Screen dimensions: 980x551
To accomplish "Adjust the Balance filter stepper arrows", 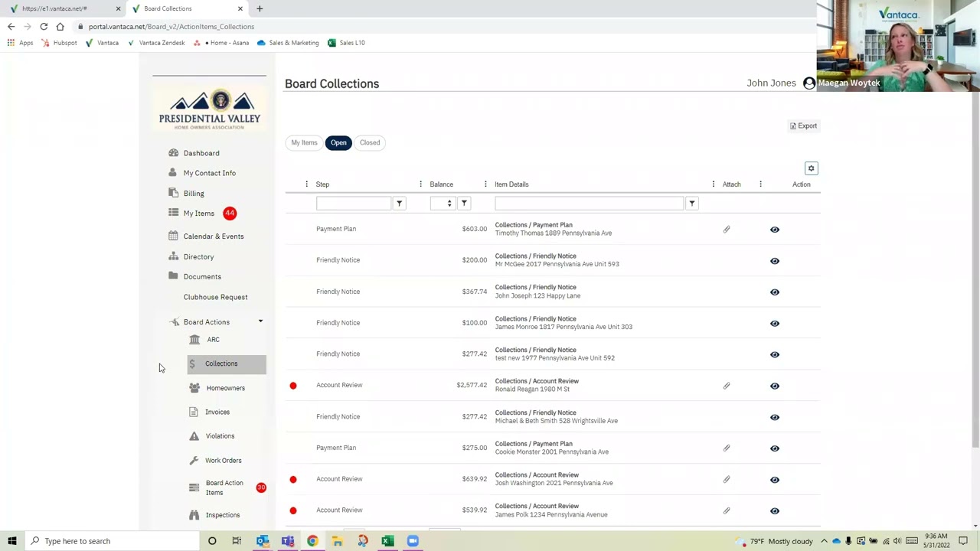I will [449, 203].
